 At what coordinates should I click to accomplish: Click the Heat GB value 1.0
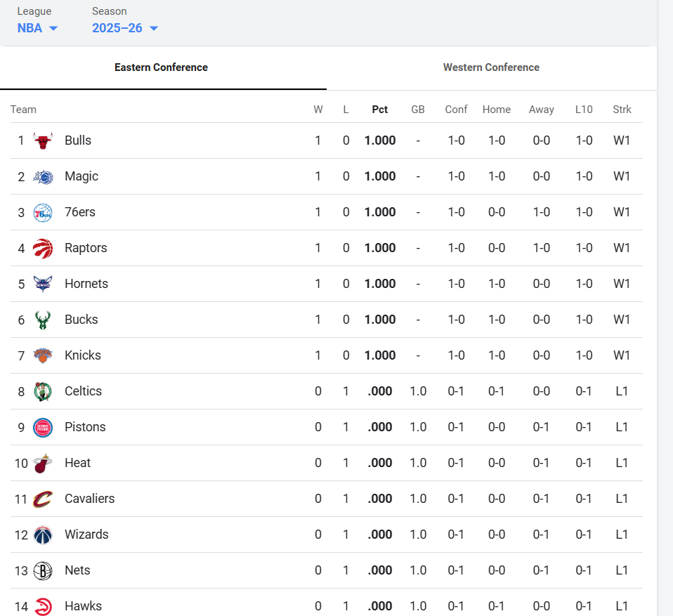pyautogui.click(x=418, y=463)
